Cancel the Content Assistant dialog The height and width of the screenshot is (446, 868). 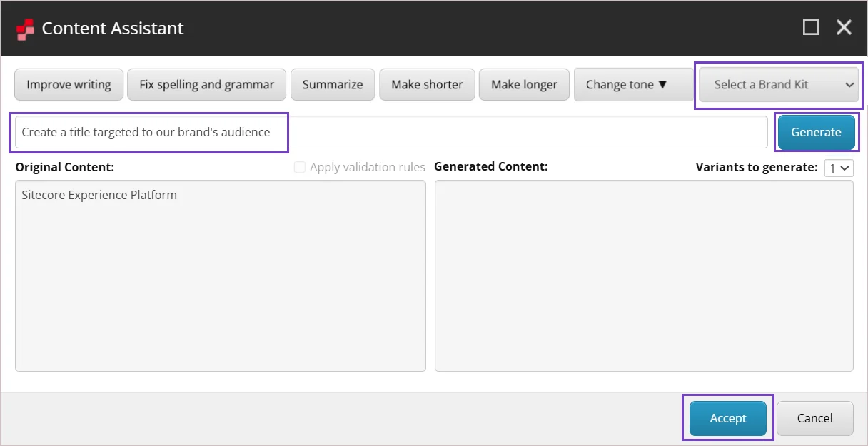[x=815, y=418]
